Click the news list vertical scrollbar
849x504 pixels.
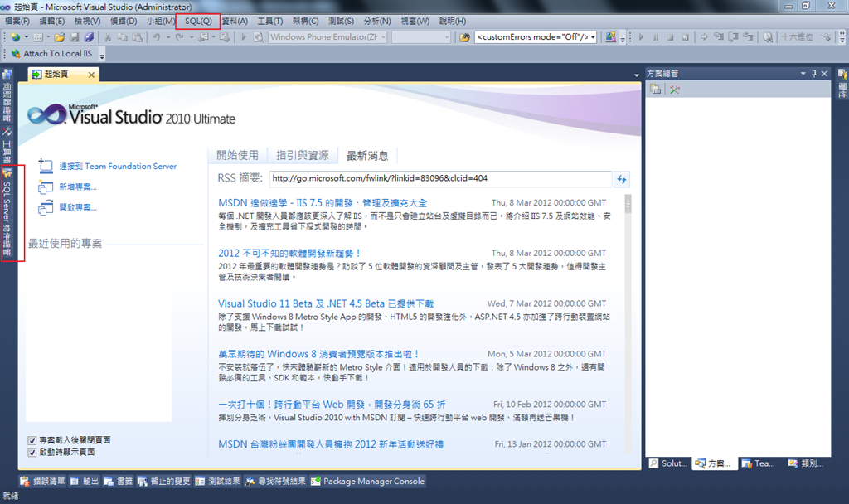tap(628, 322)
